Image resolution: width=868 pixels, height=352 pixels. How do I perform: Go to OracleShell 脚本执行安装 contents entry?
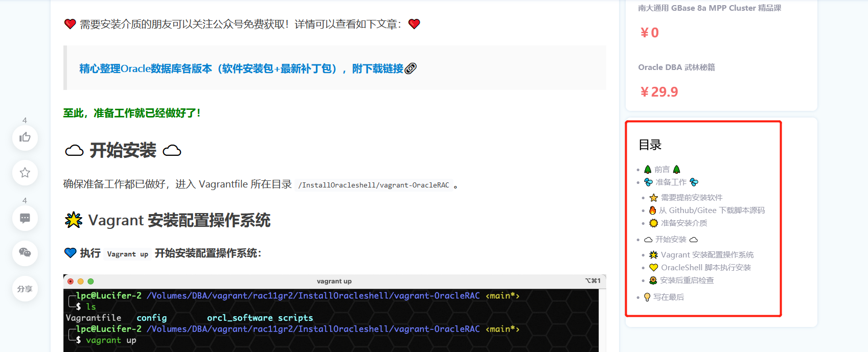coord(700,268)
